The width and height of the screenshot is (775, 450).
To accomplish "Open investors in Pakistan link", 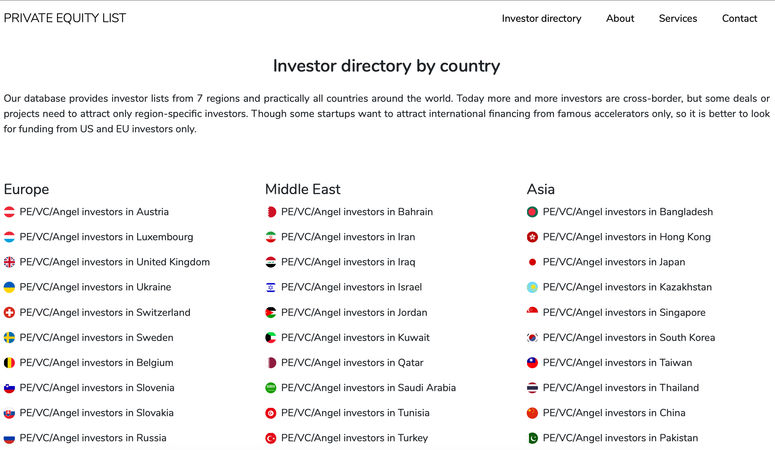I will click(620, 438).
